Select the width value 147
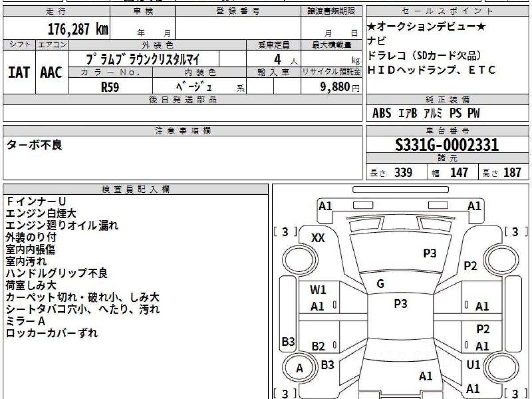 [459, 172]
